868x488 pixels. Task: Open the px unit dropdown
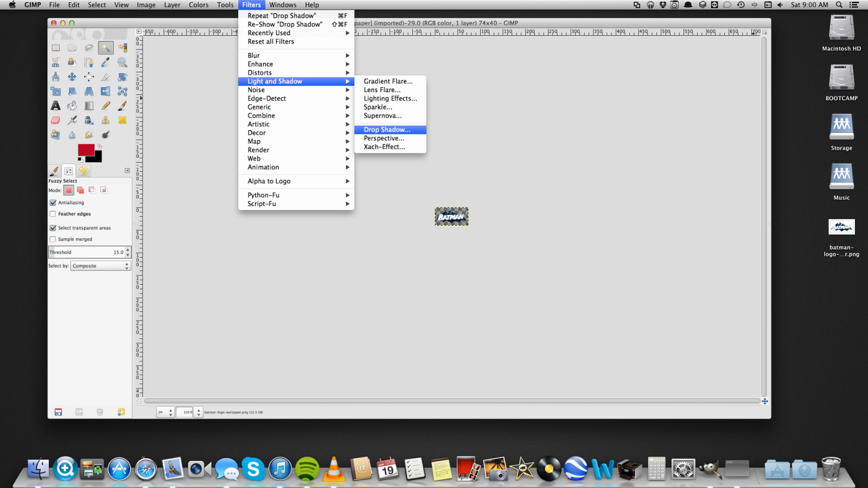pyautogui.click(x=165, y=412)
